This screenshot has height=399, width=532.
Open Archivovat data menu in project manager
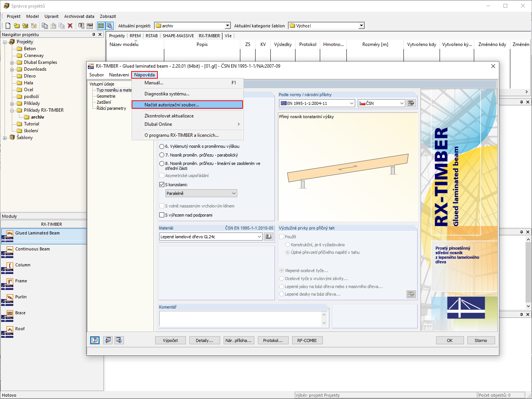click(x=79, y=16)
